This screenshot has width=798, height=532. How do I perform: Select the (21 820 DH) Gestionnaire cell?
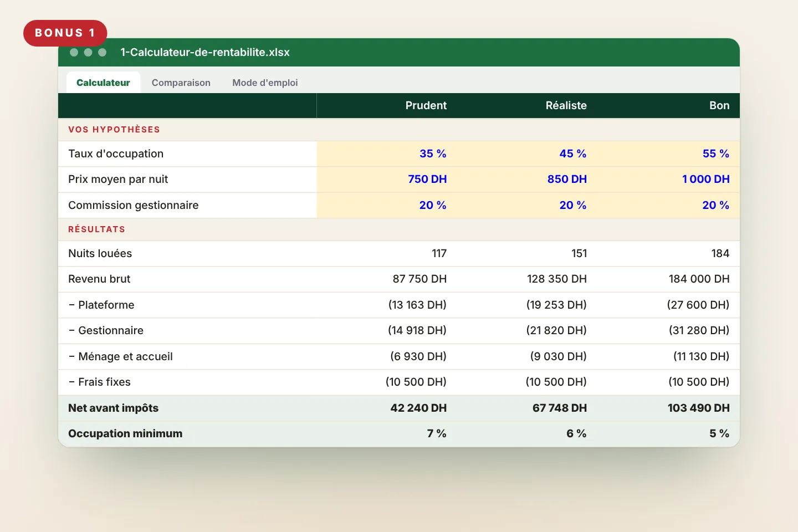[x=527, y=330]
